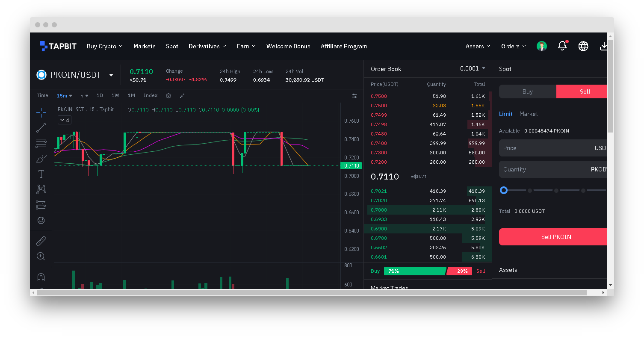Click the third slider step marker

(x=556, y=191)
